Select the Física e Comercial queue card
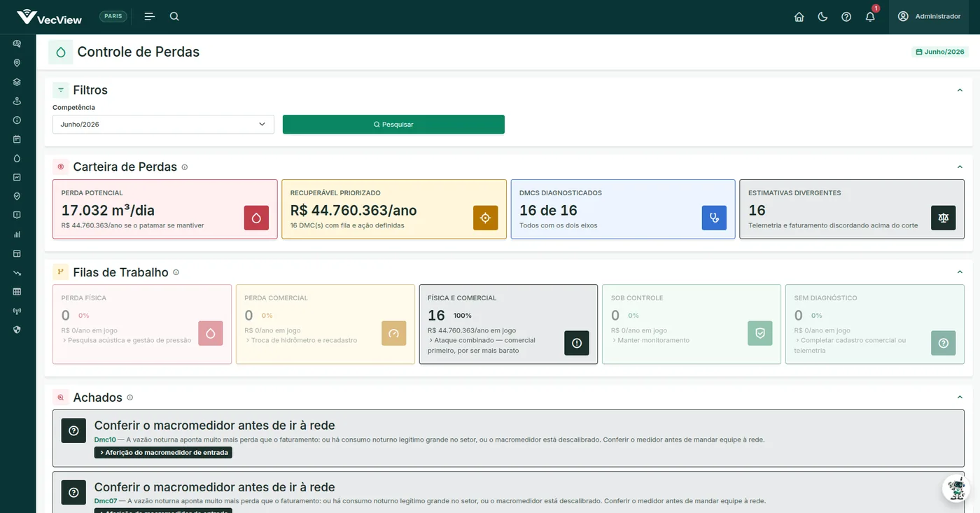This screenshot has height=513, width=980. 508,324
